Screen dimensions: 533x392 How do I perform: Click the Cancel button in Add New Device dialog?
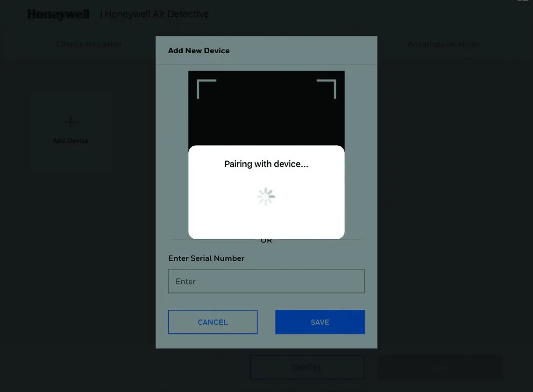pos(213,321)
